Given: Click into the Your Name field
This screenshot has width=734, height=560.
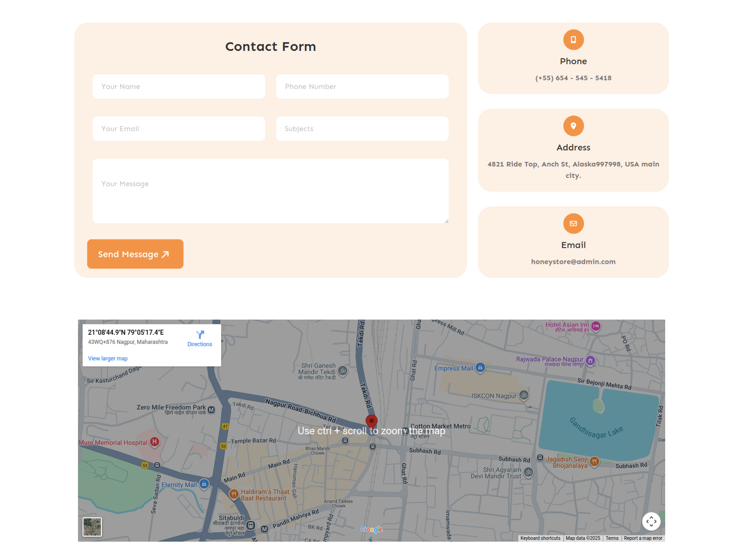Looking at the screenshot, I should [x=179, y=87].
